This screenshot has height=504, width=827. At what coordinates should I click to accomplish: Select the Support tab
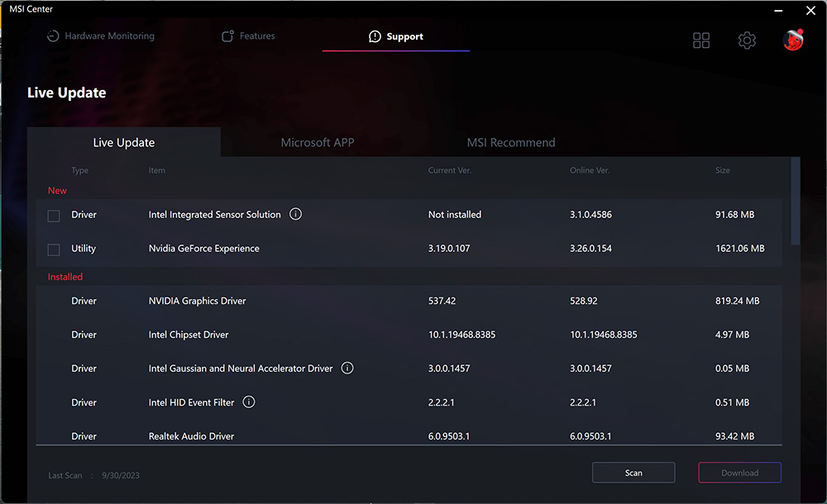coord(396,36)
